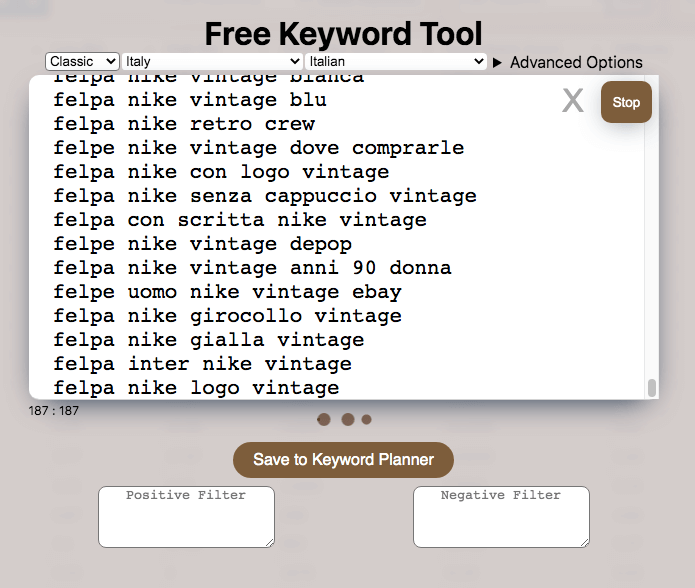
Task: Select 'felpa nike gialla vintage'
Action: [x=209, y=339]
